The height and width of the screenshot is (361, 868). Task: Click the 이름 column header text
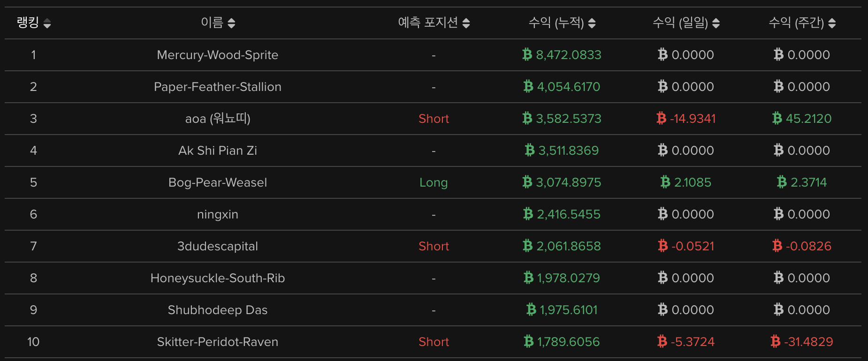point(212,23)
